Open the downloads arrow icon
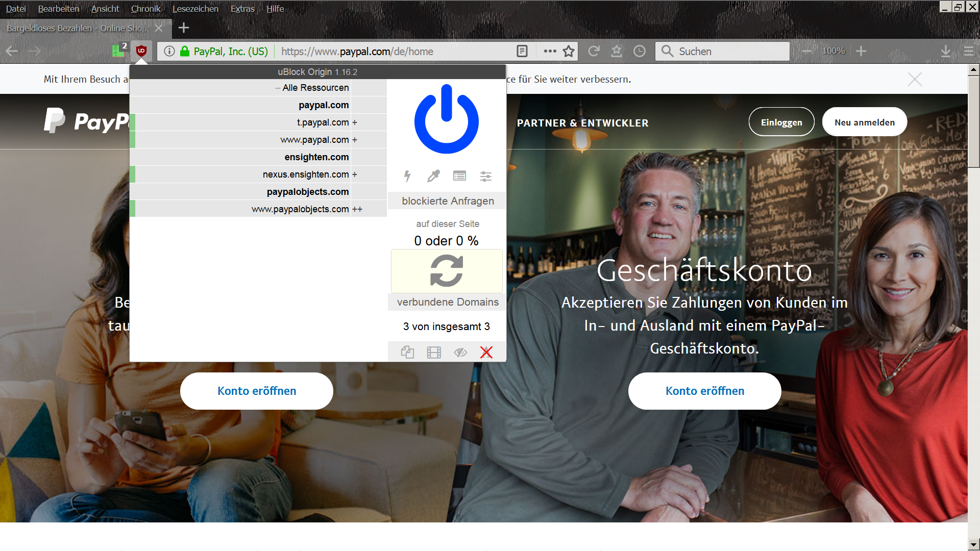Image resolution: width=980 pixels, height=551 pixels. coord(946,51)
